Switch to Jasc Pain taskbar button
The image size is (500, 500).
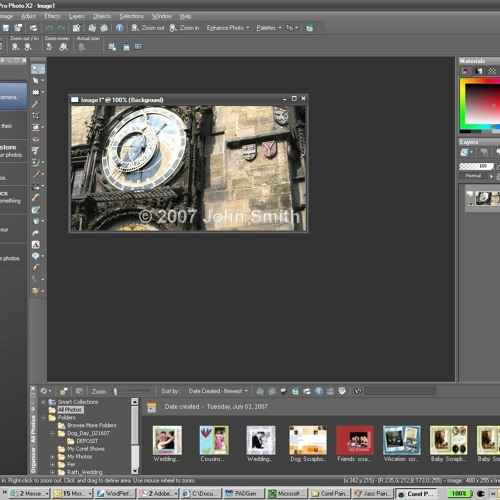tap(372, 493)
